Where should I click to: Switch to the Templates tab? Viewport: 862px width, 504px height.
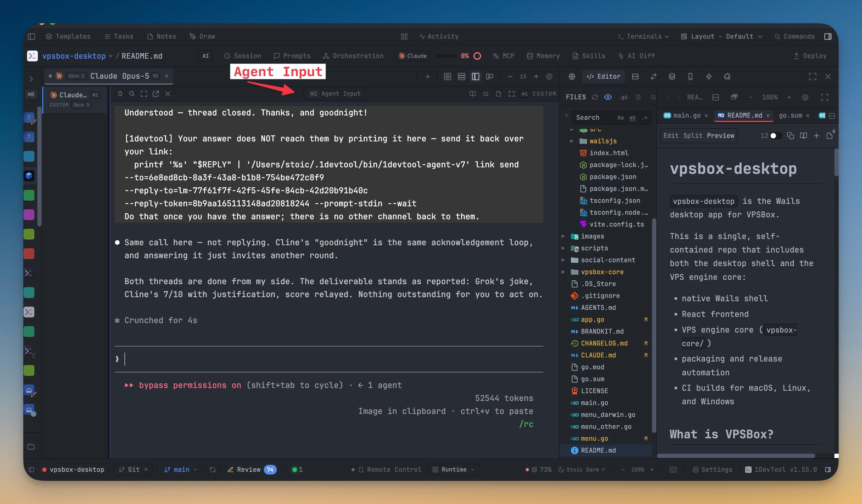click(68, 36)
